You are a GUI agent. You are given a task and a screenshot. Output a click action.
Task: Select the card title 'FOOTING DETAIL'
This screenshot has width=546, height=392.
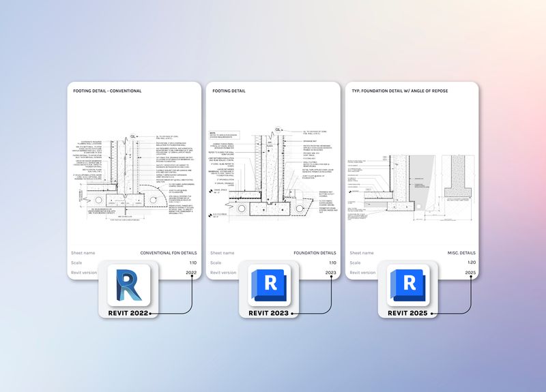coord(229,91)
